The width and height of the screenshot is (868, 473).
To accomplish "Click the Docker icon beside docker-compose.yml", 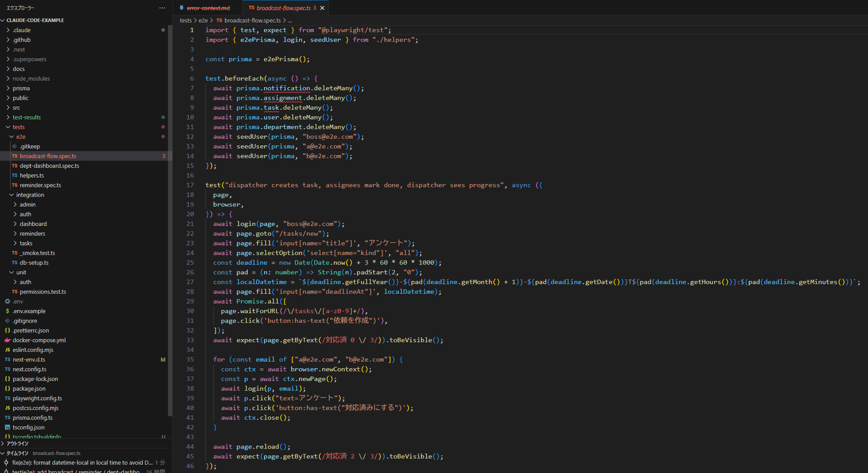I will [x=7, y=340].
